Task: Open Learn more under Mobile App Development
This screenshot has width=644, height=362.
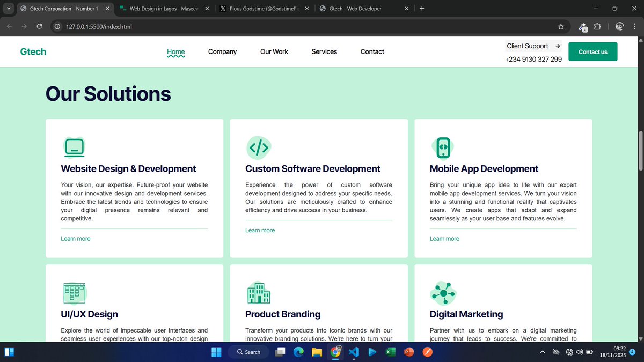Action: coord(444,238)
